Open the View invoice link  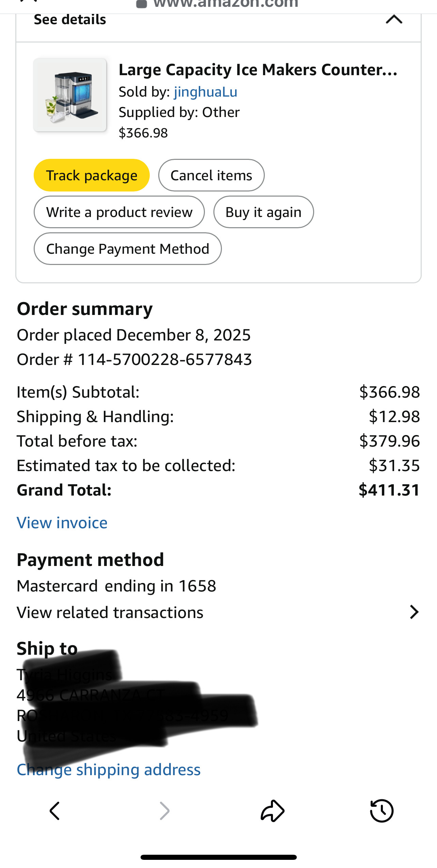click(x=62, y=523)
